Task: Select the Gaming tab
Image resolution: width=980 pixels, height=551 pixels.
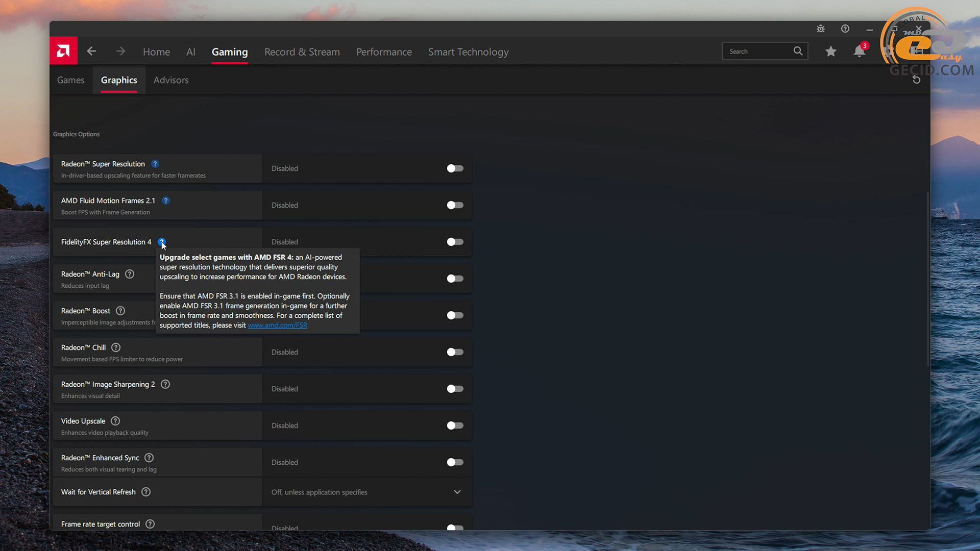Action: click(x=230, y=52)
